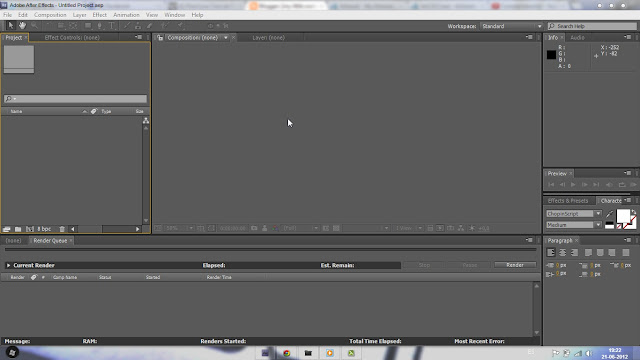
Task: Open File Explorer folder on taskbar
Action: [x=308, y=353]
